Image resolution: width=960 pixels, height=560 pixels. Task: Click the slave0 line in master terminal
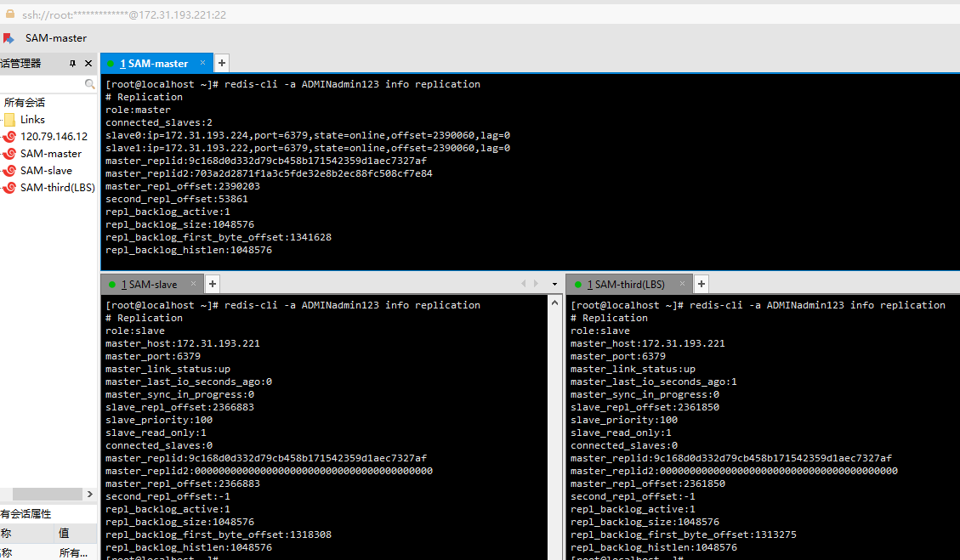(307, 135)
